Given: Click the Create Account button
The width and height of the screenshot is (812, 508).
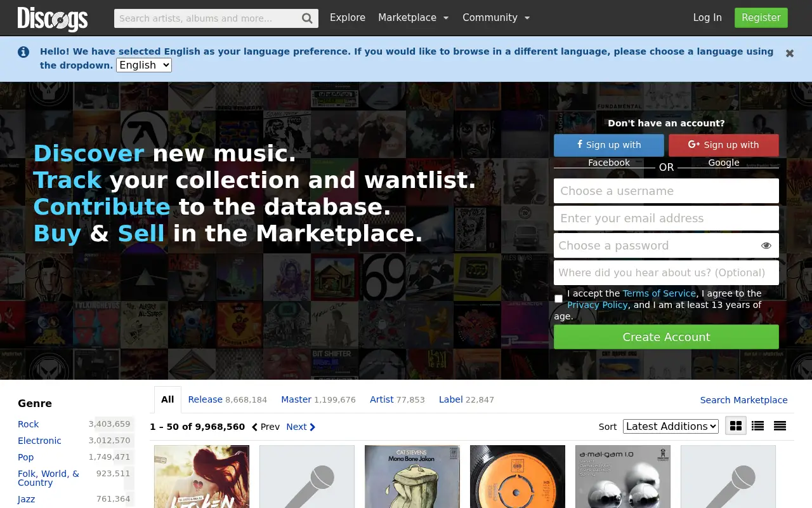Looking at the screenshot, I should coord(666,337).
